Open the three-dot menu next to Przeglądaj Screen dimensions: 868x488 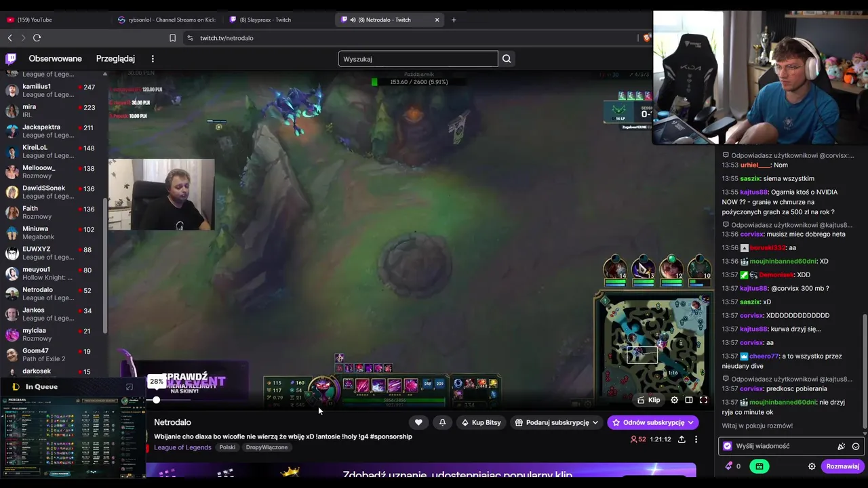pyautogui.click(x=153, y=59)
